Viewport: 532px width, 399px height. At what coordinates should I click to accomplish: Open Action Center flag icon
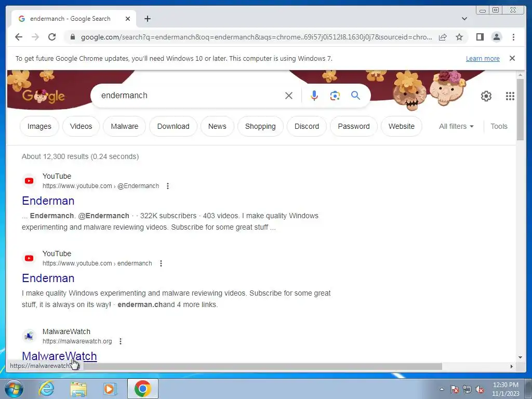coord(455,389)
